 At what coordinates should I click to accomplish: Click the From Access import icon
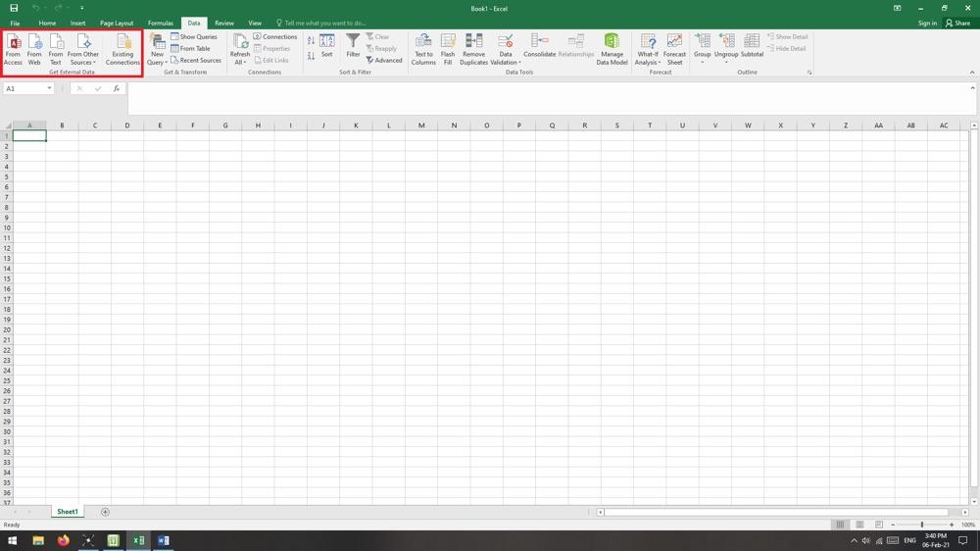click(13, 49)
